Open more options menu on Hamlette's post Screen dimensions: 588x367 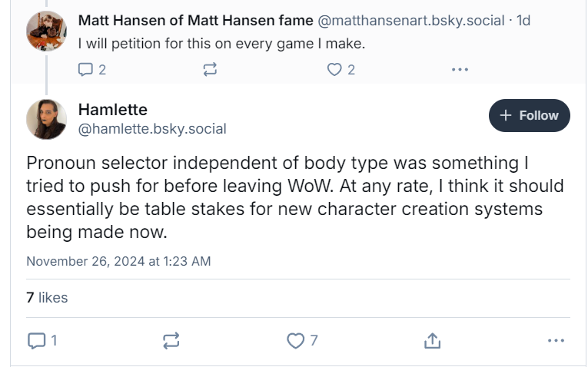pos(556,340)
